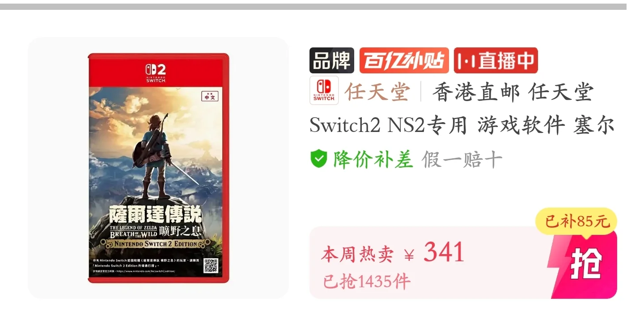This screenshot has width=644, height=323.
Task: Tap the 本周热卖 weekly hot label
Action: click(357, 255)
